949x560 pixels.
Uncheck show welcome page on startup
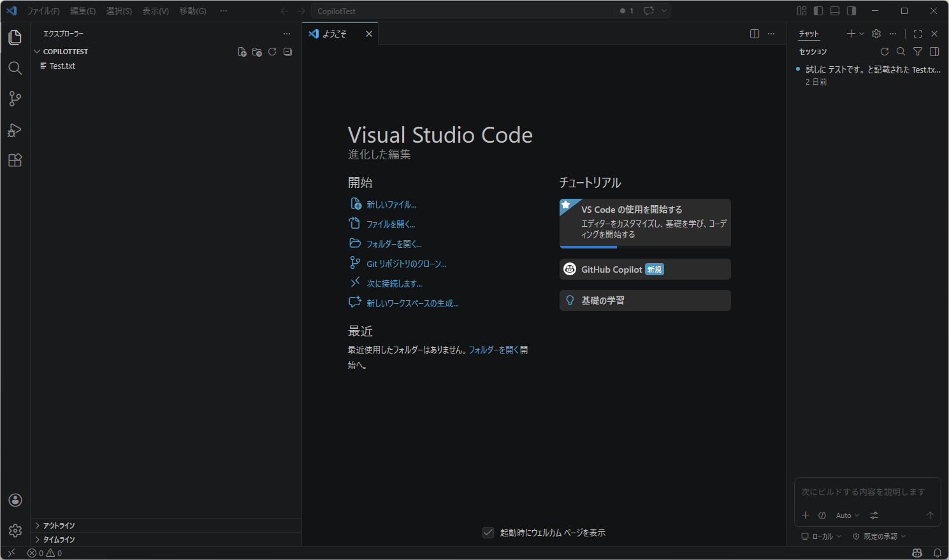[488, 533]
